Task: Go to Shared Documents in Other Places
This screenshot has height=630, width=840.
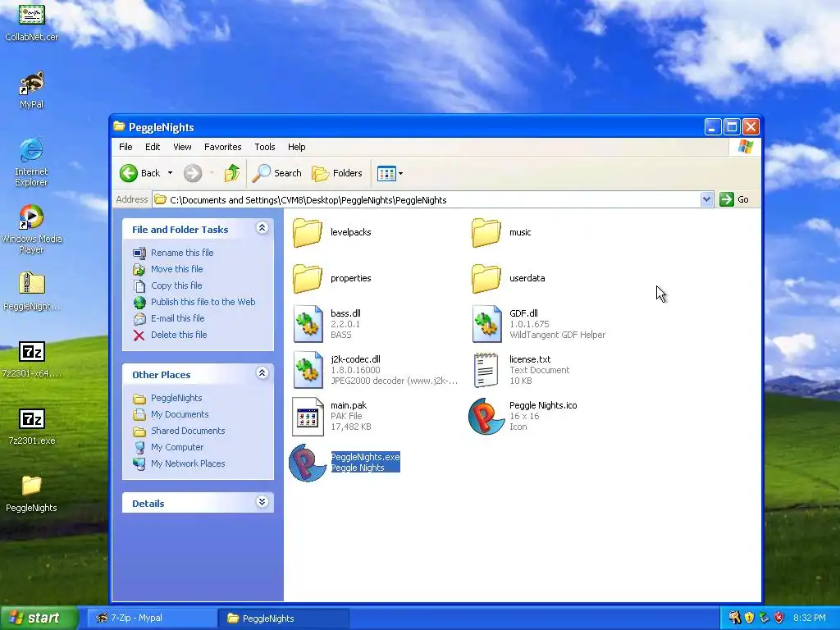Action: (188, 431)
